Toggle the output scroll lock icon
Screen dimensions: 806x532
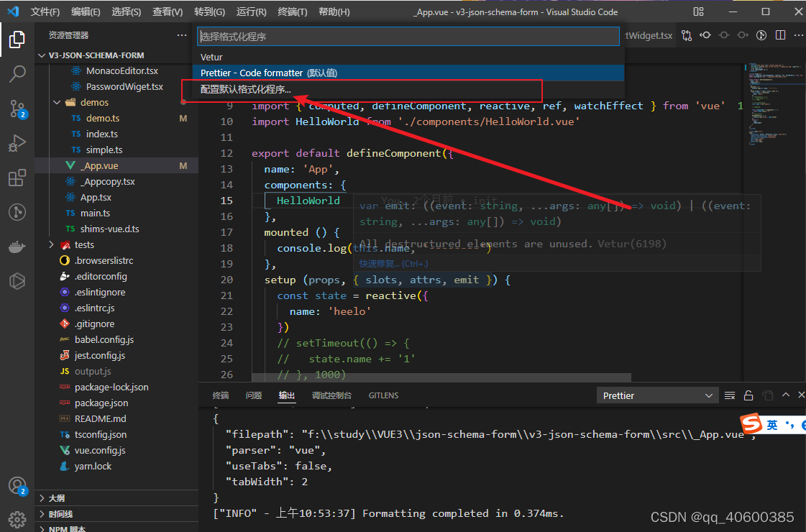point(748,395)
